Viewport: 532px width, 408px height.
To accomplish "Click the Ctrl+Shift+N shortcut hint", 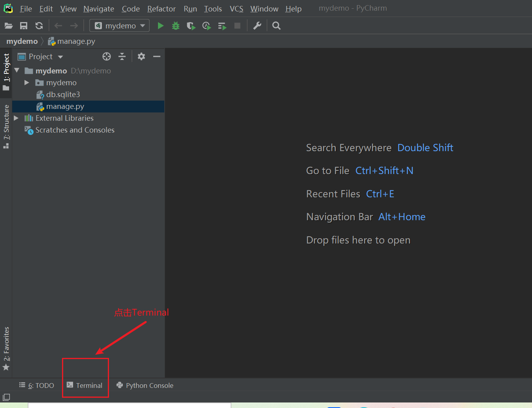I will pos(384,170).
